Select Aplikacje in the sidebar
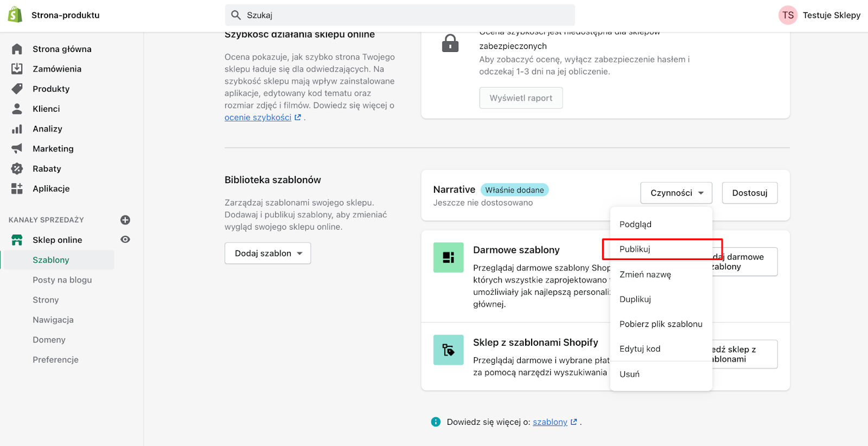868x446 pixels. (x=51, y=188)
